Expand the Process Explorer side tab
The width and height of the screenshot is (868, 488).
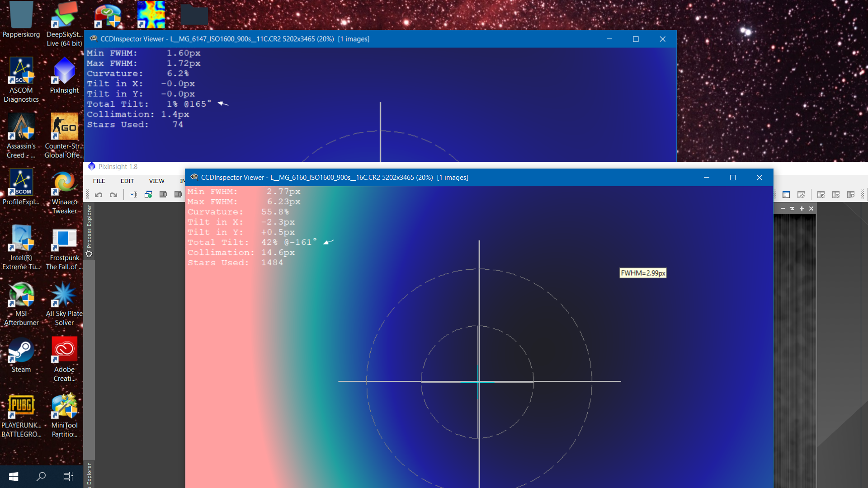tap(89, 225)
